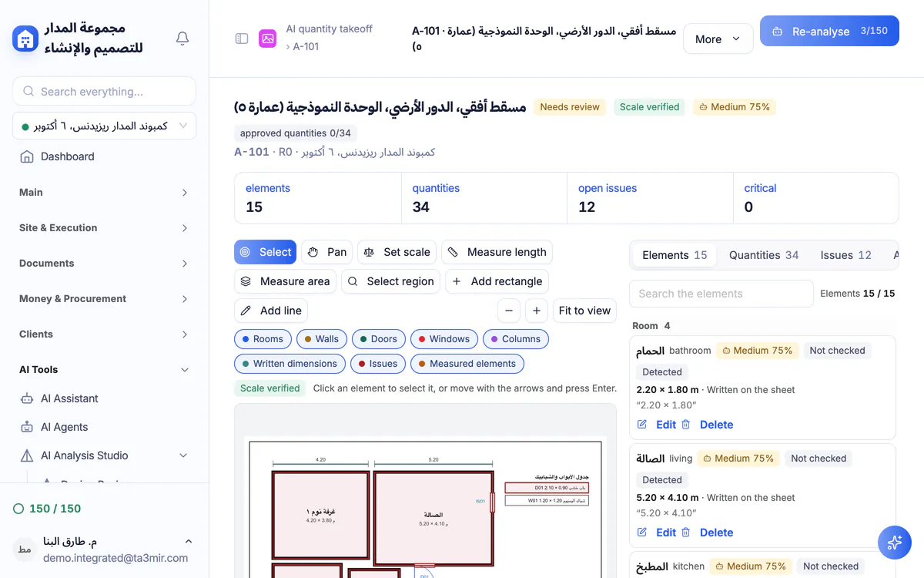Switch to the Elements tab

click(675, 255)
